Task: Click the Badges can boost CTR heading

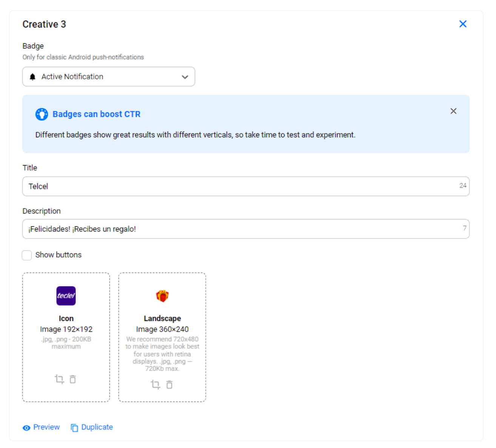Action: pyautogui.click(x=97, y=114)
